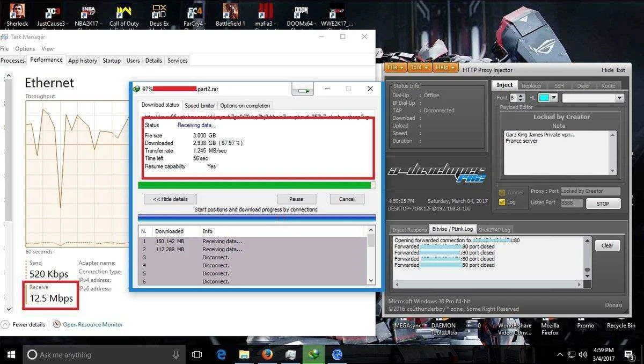Switch to SSH tab in Proxy Injector
Viewport: 644px width, 364px height.
[x=559, y=85]
